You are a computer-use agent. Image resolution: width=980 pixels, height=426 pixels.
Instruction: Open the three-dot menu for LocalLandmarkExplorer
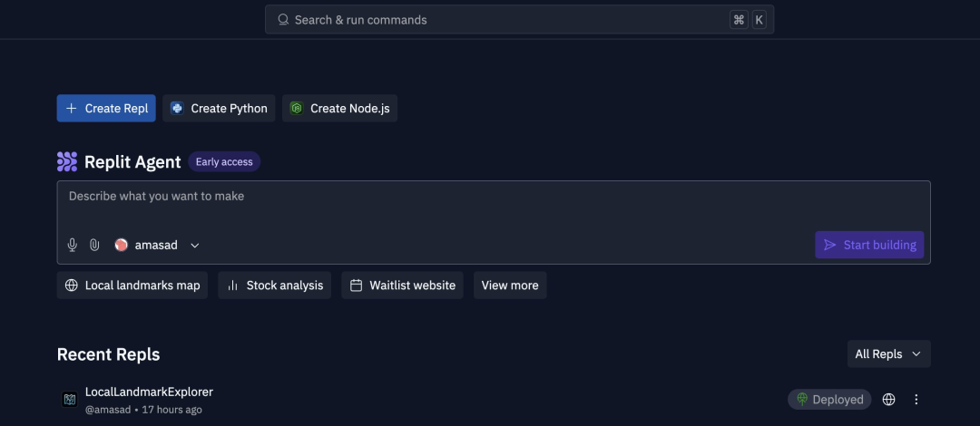coord(916,399)
